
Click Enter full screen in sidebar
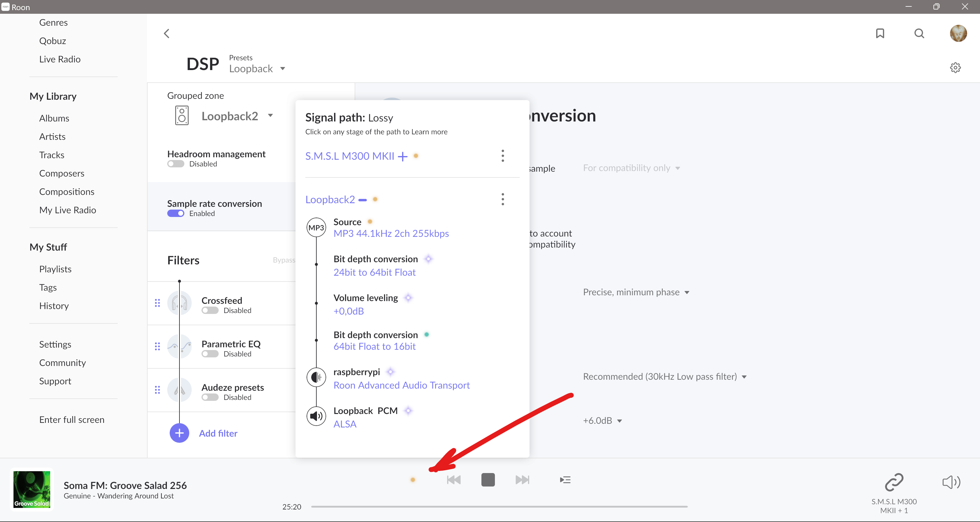click(x=72, y=420)
